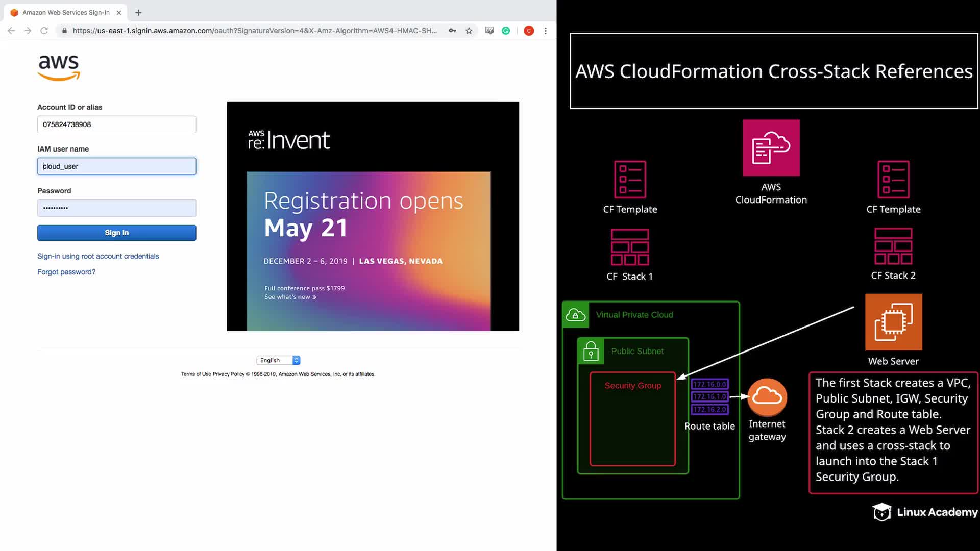Open a new browser tab
This screenshot has height=551, width=980.
pyautogui.click(x=138, y=13)
